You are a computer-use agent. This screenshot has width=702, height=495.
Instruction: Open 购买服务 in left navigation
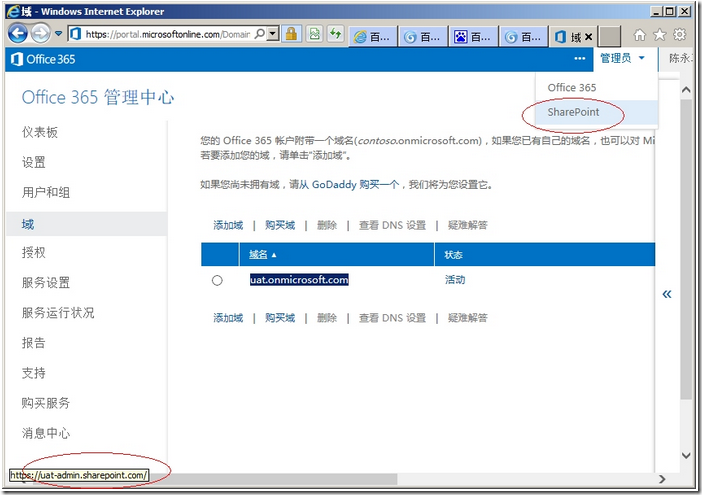pyautogui.click(x=46, y=403)
